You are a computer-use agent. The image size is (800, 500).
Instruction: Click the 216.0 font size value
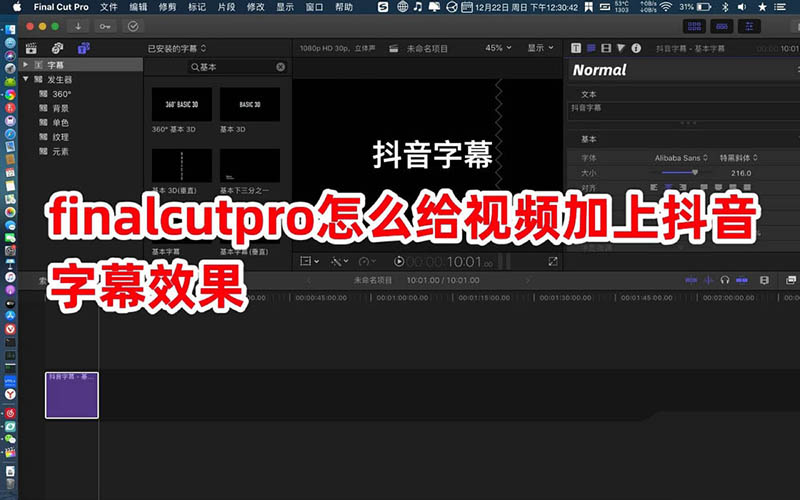click(740, 173)
